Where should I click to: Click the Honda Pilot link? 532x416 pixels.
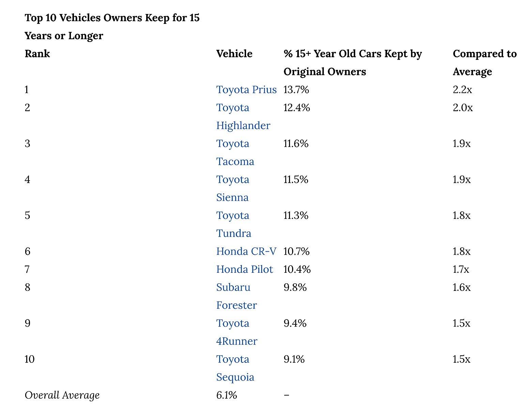(244, 269)
